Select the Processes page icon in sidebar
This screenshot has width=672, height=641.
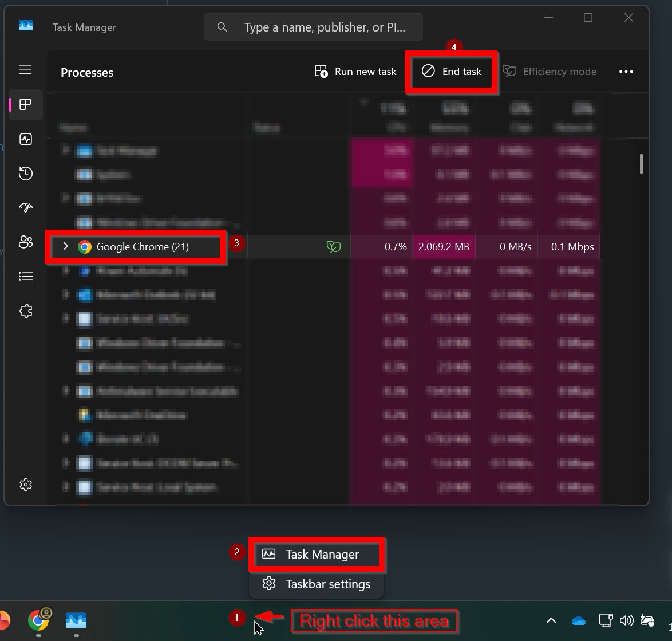[x=25, y=104]
